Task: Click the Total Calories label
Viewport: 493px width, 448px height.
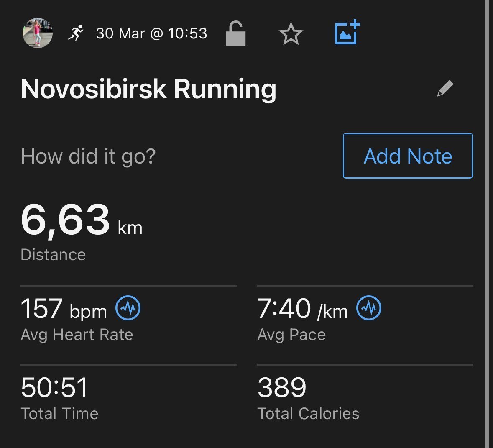Action: click(x=308, y=413)
